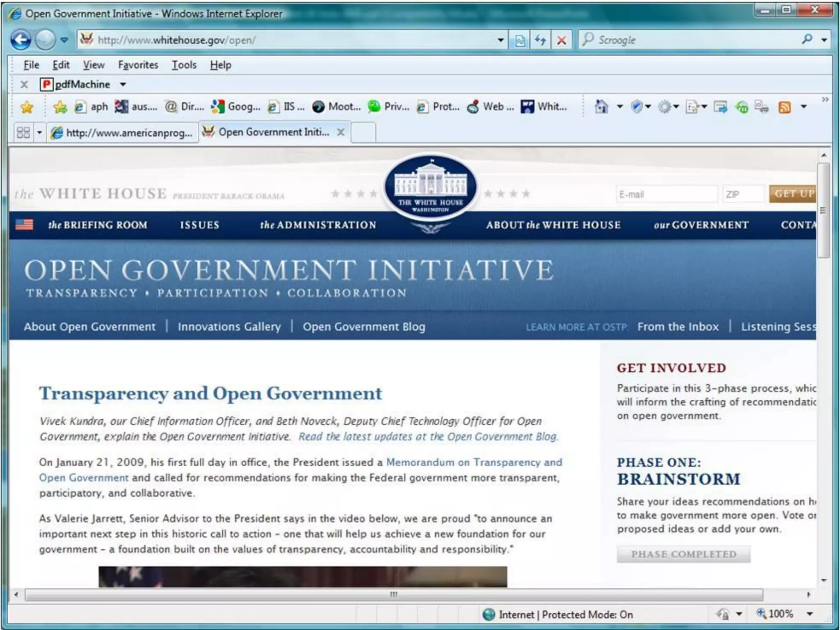Click the Home icon in command bar
The height and width of the screenshot is (630, 840).
(x=601, y=107)
